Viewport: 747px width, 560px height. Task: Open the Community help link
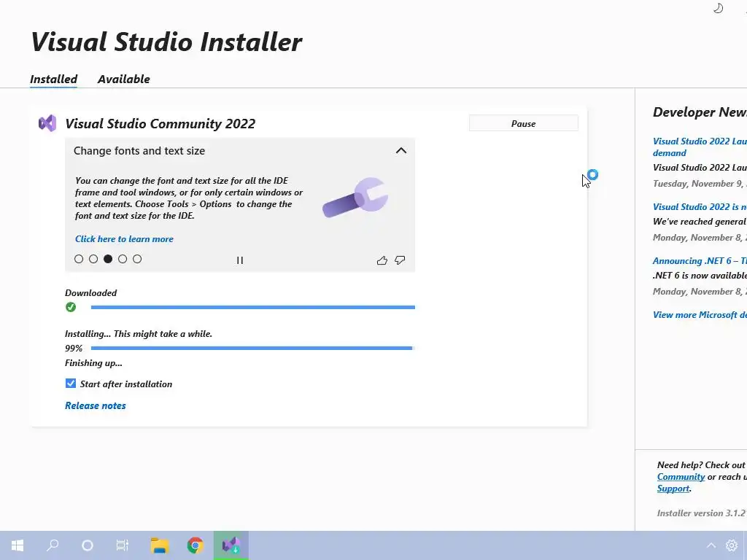(x=681, y=477)
